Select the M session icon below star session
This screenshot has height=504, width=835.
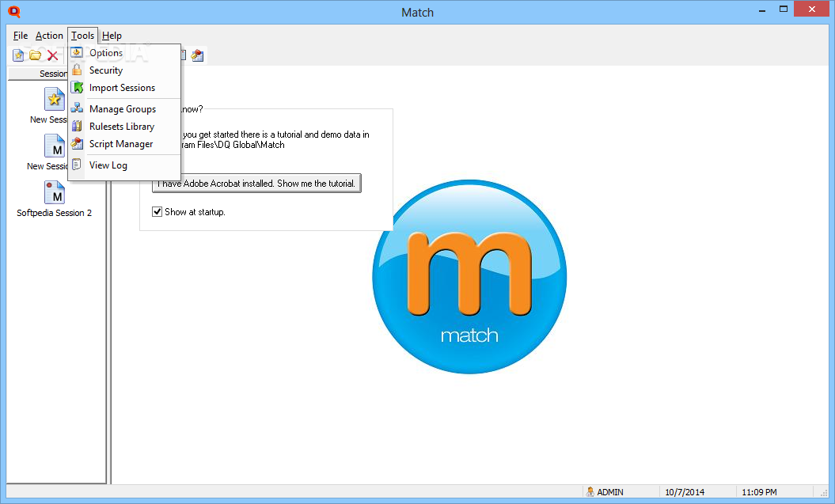click(55, 146)
